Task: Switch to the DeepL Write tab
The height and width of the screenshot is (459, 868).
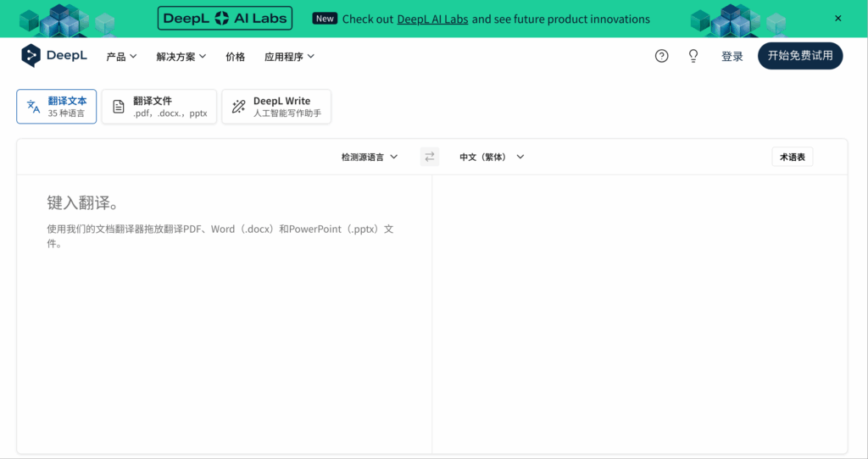Action: click(276, 107)
